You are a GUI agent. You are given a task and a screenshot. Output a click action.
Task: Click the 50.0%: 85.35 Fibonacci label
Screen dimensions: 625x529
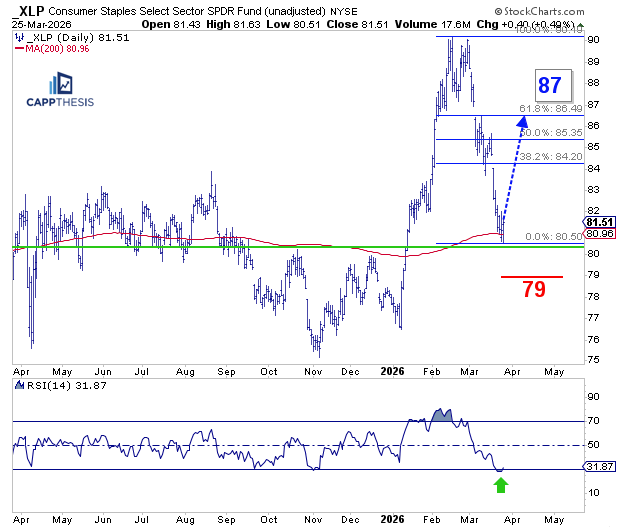coord(552,132)
